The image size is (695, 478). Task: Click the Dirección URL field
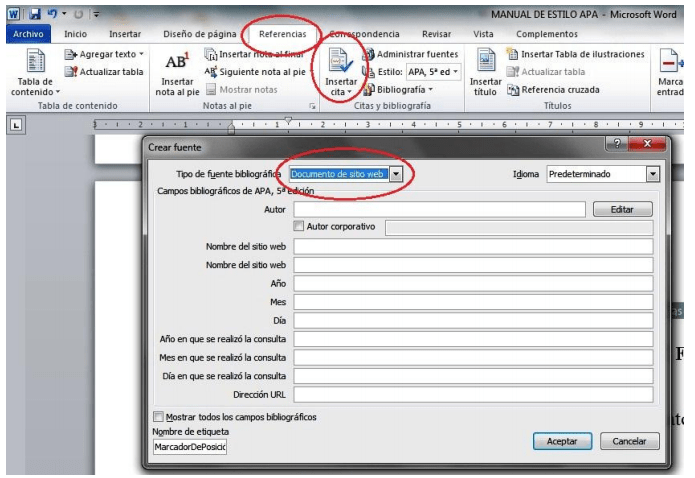[473, 395]
